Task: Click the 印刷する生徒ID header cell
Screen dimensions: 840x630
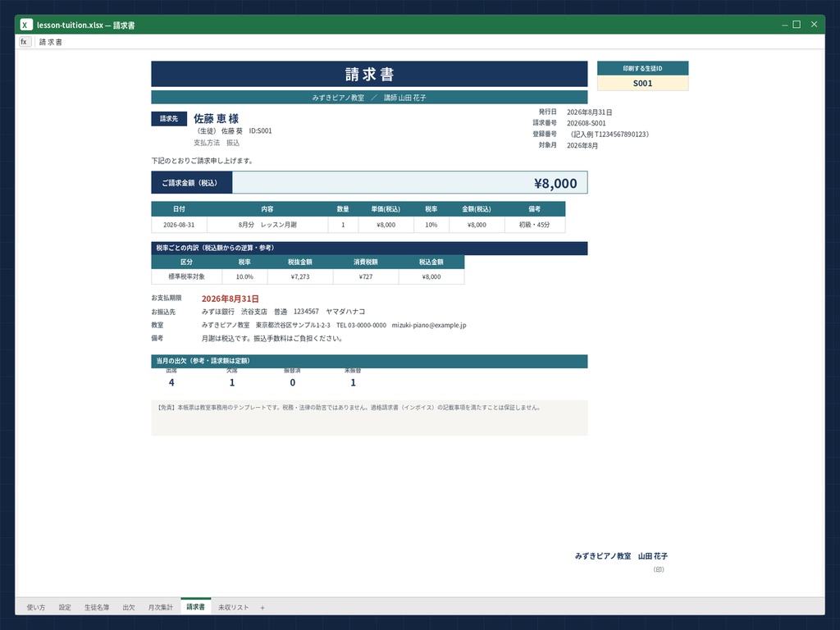Action: tap(643, 69)
